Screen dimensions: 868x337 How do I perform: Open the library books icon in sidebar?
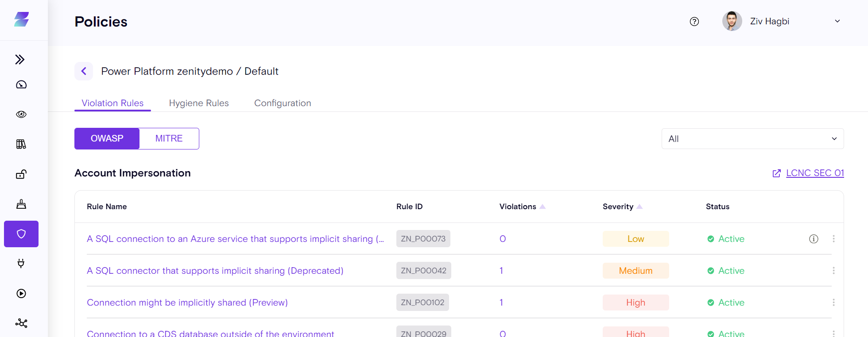pos(21,144)
